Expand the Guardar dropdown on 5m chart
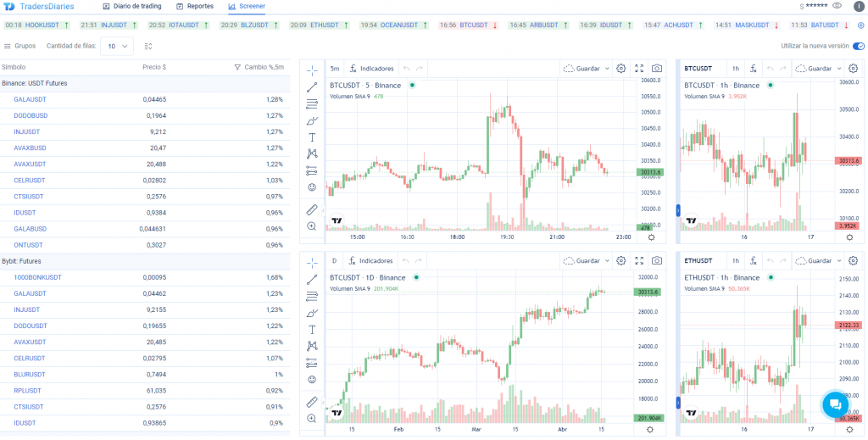The image size is (868, 440). coord(606,68)
